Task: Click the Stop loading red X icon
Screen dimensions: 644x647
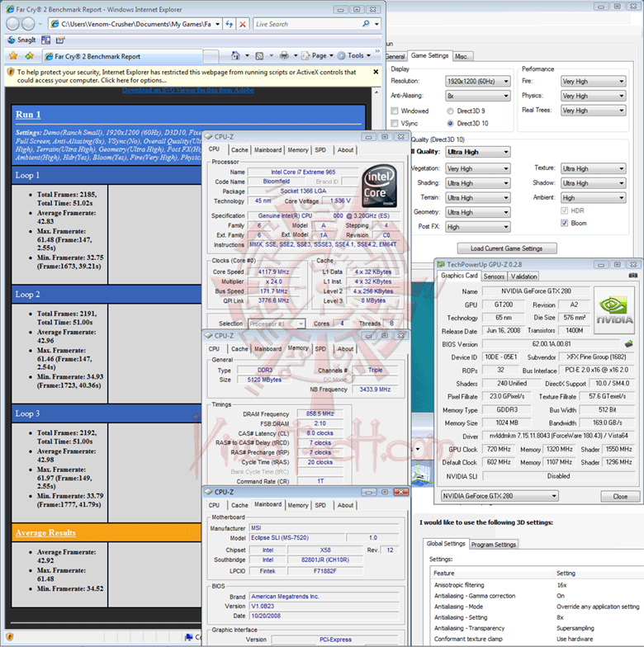Action: [x=243, y=24]
